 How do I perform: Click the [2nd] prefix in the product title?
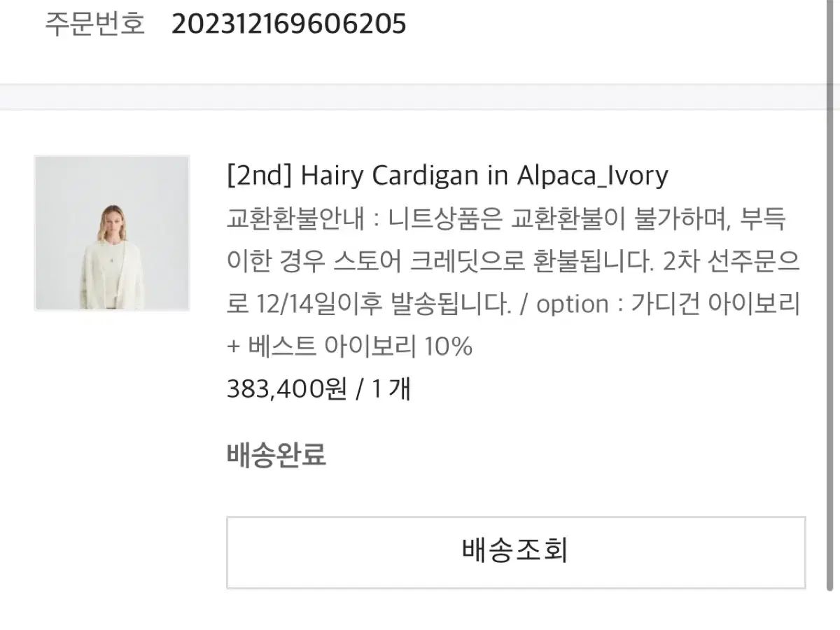point(259,175)
